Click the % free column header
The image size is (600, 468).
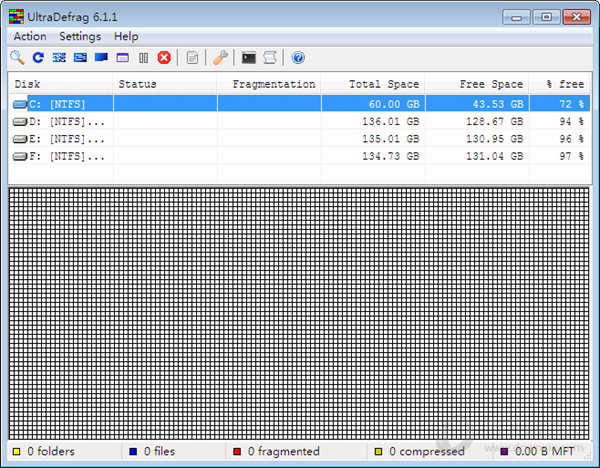click(560, 84)
